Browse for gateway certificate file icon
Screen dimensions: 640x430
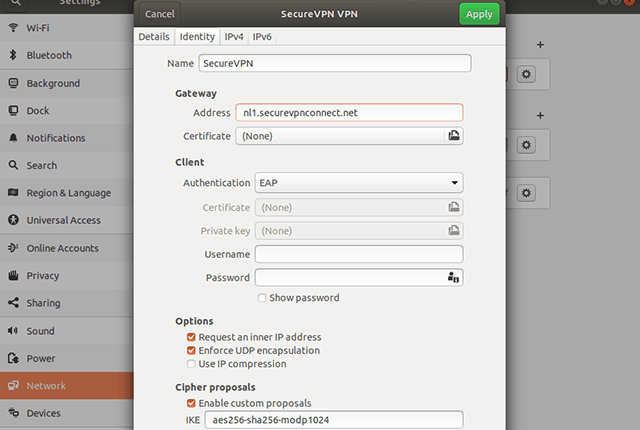[453, 135]
